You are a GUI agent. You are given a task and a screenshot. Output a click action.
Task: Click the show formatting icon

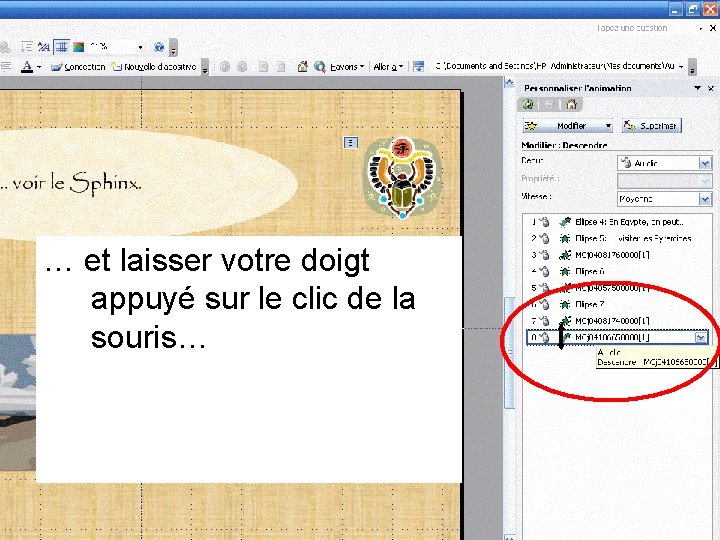tap(44, 47)
